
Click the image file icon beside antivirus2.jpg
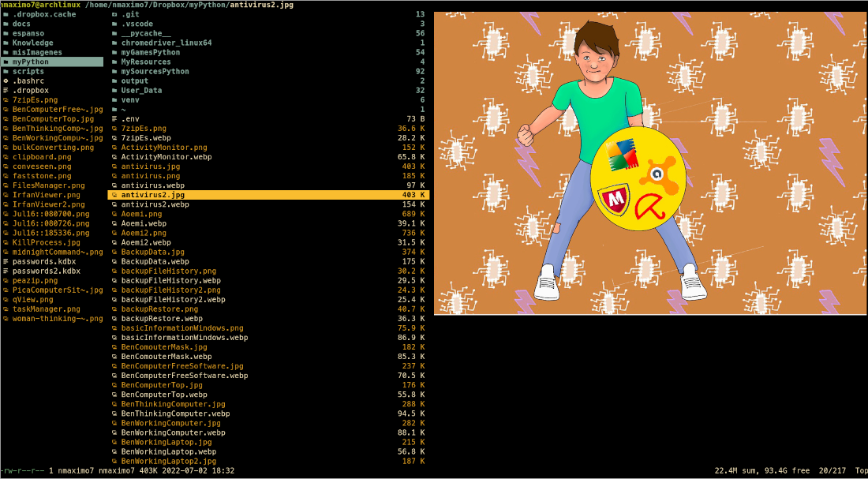coord(114,195)
